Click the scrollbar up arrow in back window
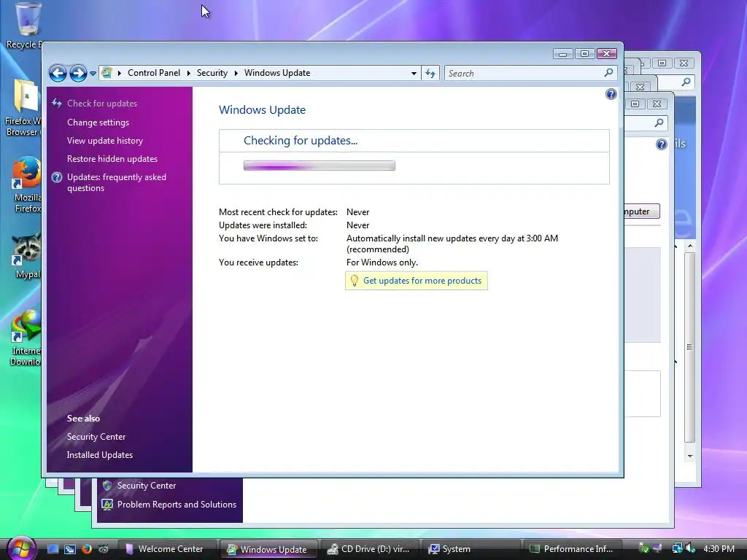 (x=690, y=246)
